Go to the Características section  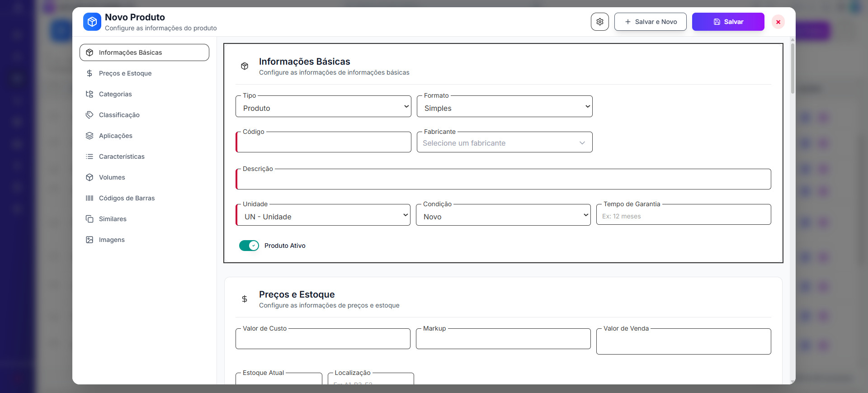tap(122, 156)
